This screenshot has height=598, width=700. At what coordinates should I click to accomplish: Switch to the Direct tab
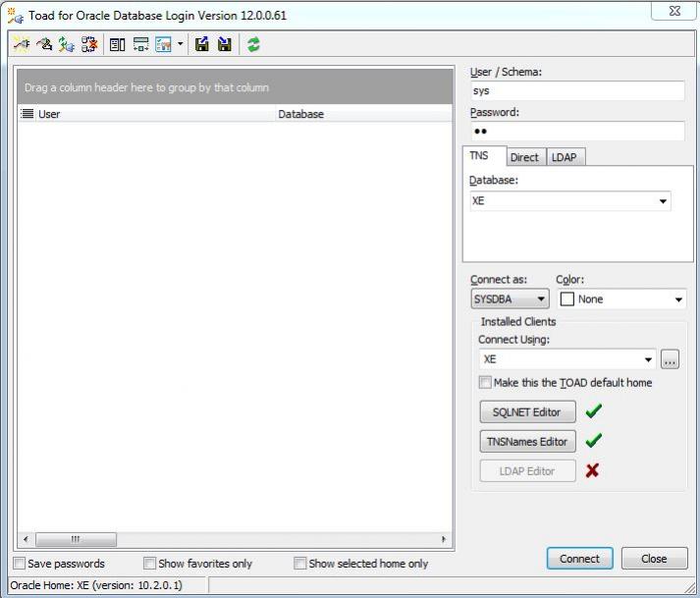click(524, 157)
